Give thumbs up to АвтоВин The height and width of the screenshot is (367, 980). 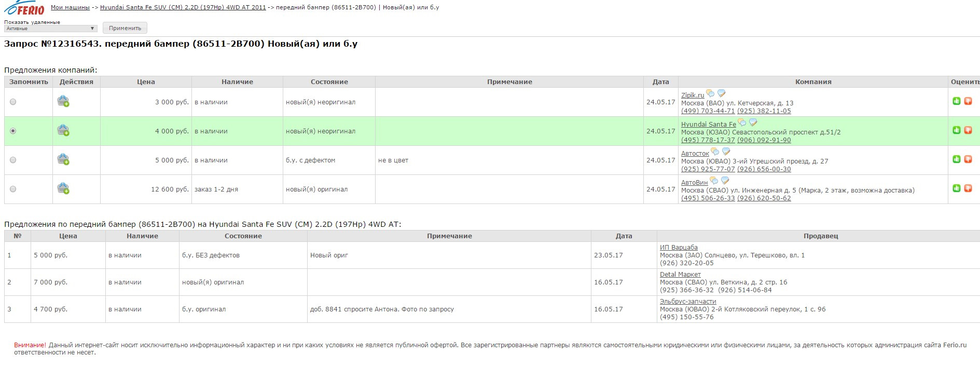[957, 188]
